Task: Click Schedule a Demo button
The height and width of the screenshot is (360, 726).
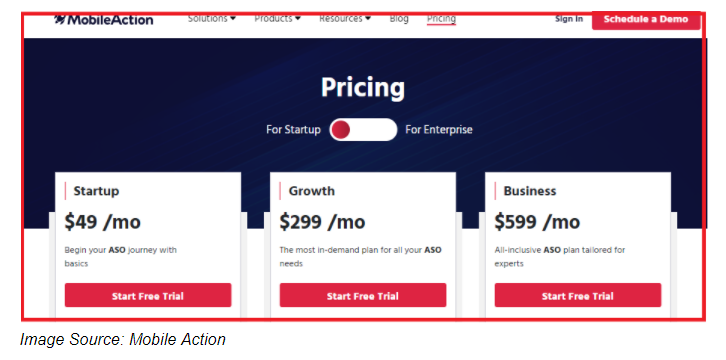Action: [x=646, y=20]
